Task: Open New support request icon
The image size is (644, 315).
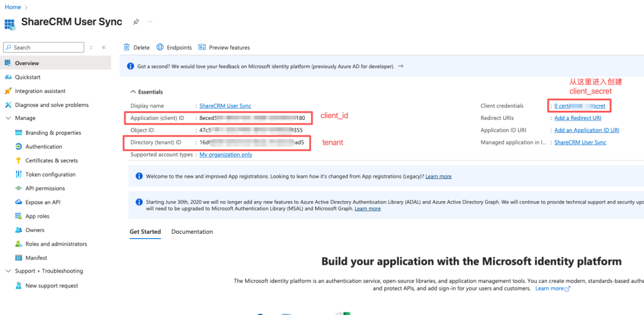Action: [18, 285]
